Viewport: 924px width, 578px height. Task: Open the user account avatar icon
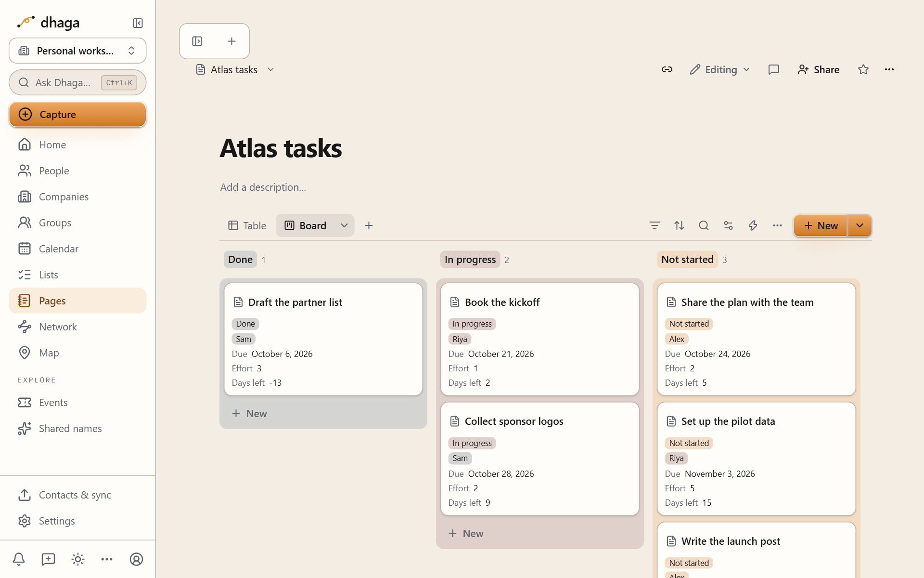[137, 559]
